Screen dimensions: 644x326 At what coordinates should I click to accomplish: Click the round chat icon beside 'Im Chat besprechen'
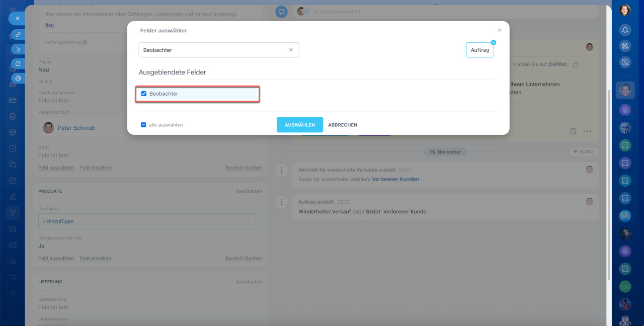tap(281, 12)
